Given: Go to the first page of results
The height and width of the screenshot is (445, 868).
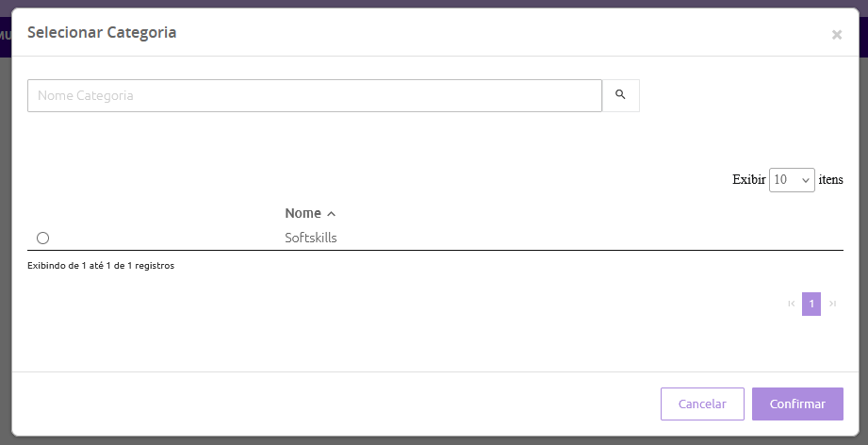Looking at the screenshot, I should 791,304.
